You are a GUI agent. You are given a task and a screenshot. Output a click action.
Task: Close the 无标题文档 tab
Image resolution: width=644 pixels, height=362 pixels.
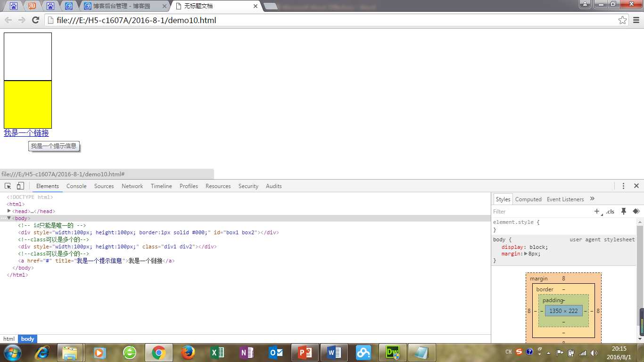[256, 7]
